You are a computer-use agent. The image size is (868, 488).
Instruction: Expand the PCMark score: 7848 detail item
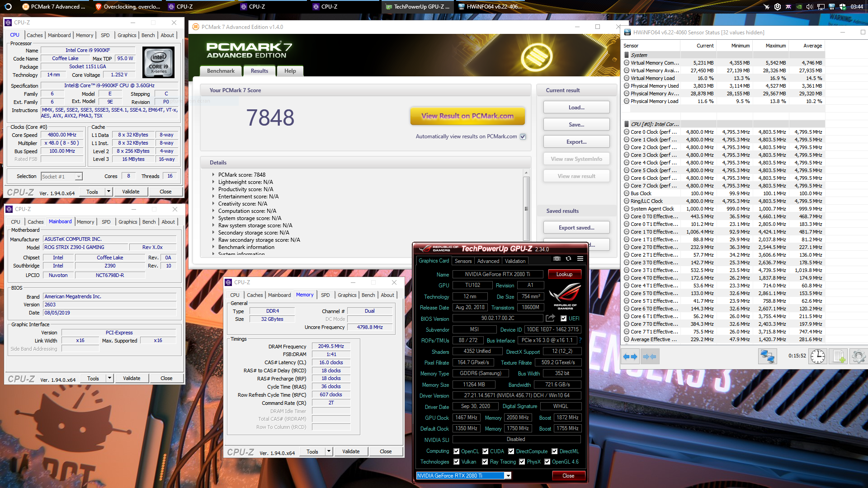coord(213,175)
